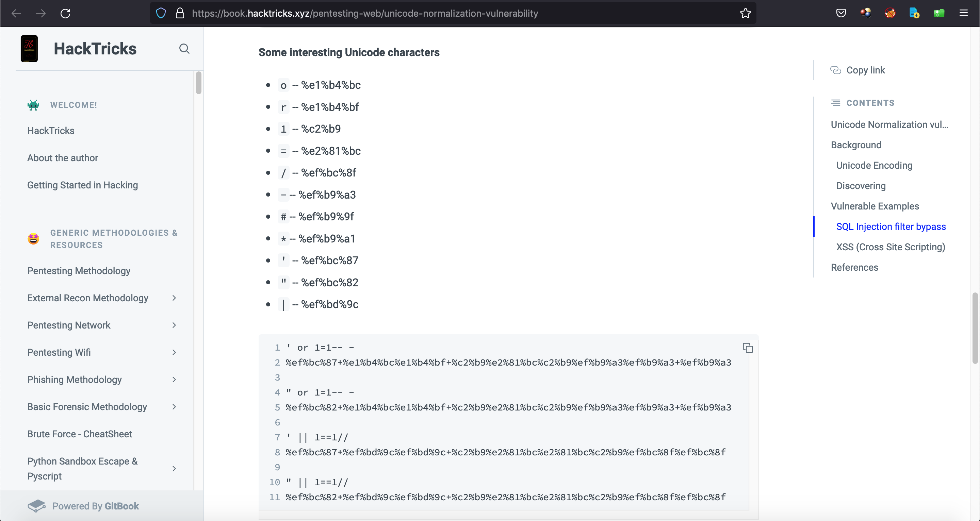Copy the code block with copy icon
Viewport: 980px width, 521px height.
click(748, 348)
